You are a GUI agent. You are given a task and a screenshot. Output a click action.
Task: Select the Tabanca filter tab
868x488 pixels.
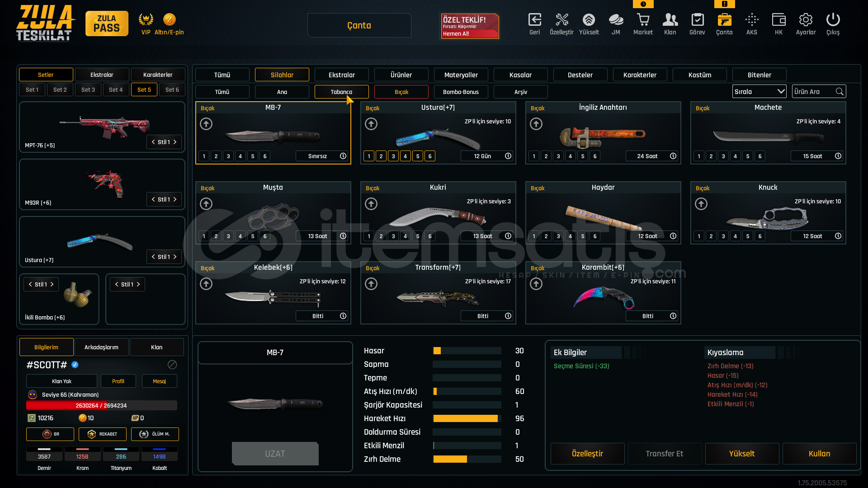tap(341, 92)
